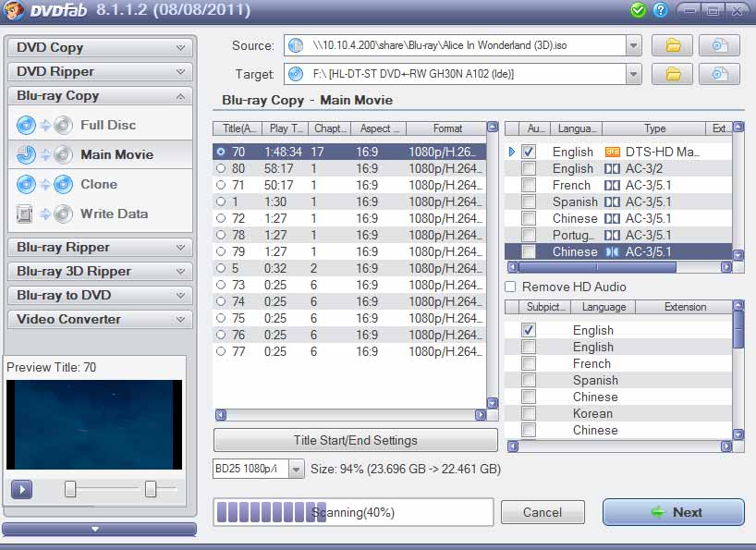Click the audio list horizontal scrollbar thumb

[597, 267]
